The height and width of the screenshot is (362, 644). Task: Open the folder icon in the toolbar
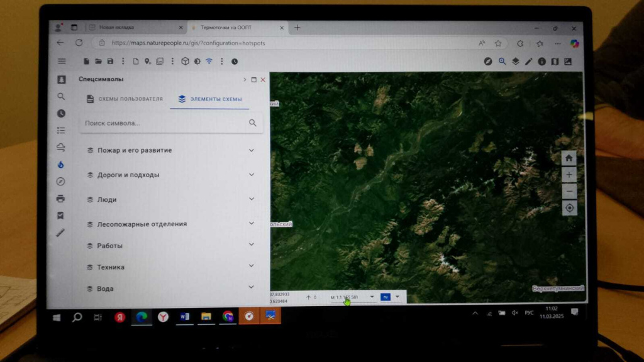pos(98,61)
